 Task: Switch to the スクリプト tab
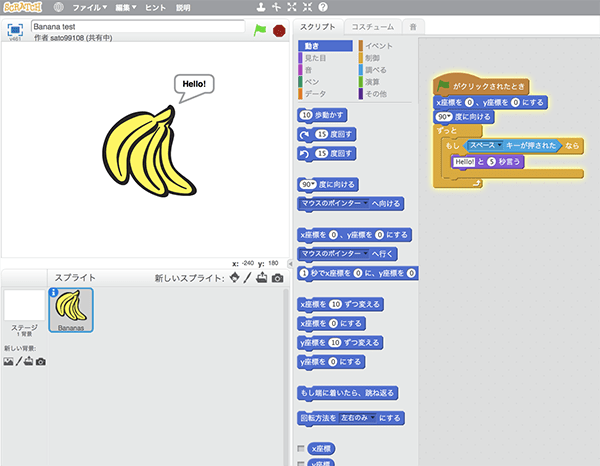coord(318,27)
